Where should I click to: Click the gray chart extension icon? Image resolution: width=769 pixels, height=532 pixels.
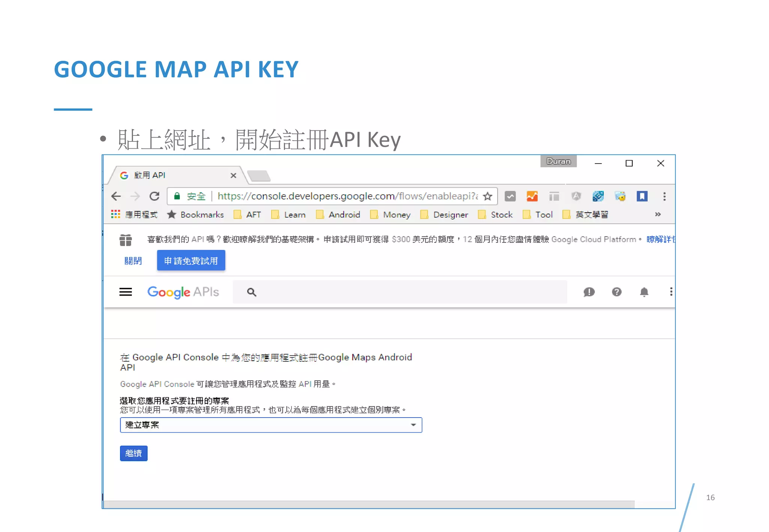pos(510,196)
